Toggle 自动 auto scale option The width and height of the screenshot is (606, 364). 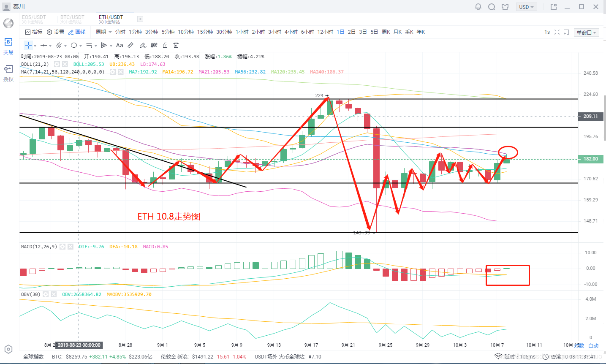pos(594,345)
